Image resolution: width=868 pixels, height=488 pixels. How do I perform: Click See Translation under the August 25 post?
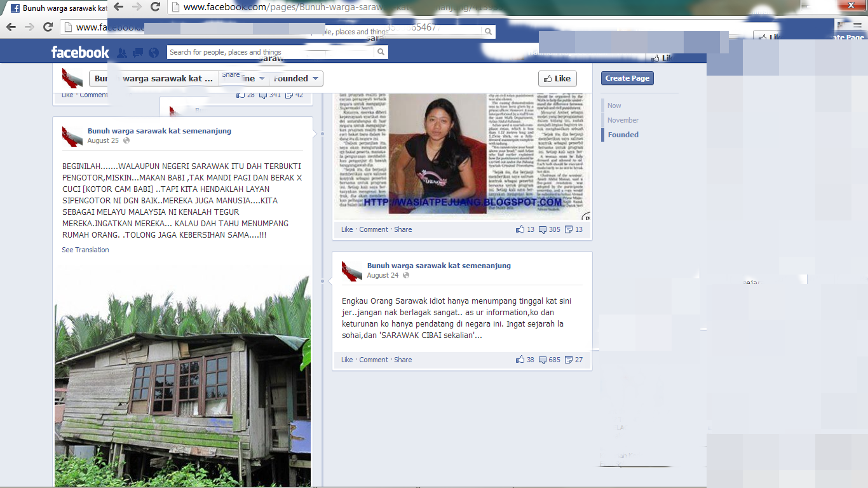85,250
